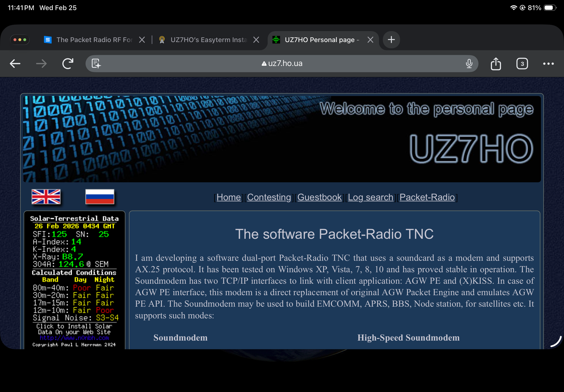Visit the n0nbh.com solar data link

point(74,338)
